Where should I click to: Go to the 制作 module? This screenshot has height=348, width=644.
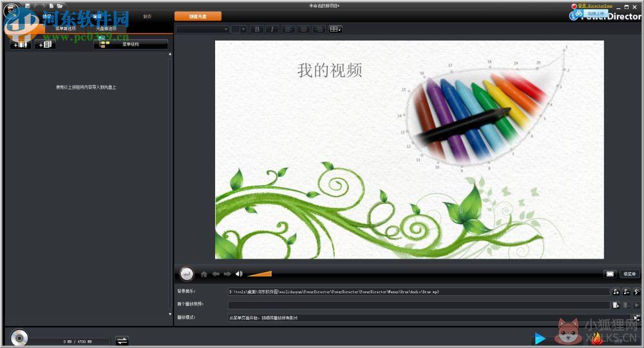click(147, 17)
